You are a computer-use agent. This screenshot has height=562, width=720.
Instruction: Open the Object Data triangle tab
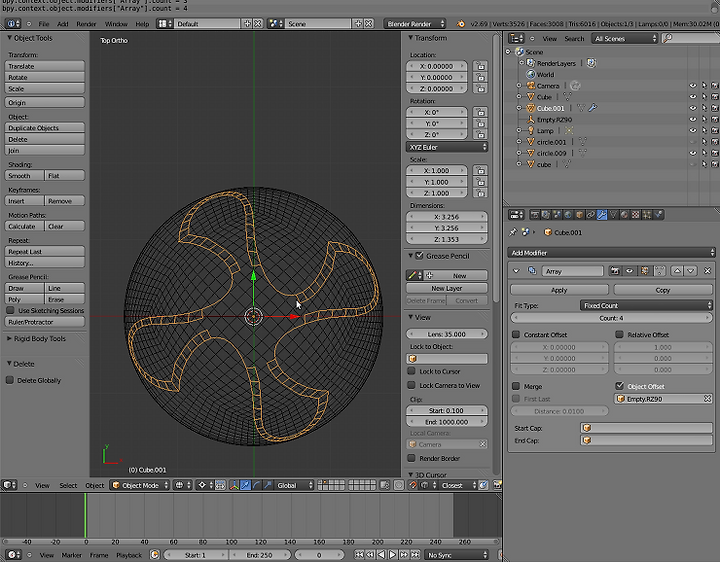pyautogui.click(x=613, y=214)
